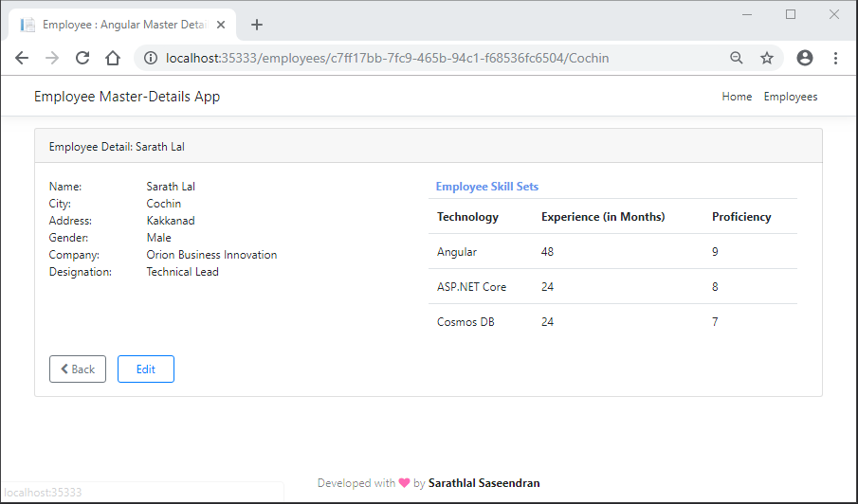This screenshot has width=858, height=504.
Task: Click the Technology column header
Action: tap(467, 217)
